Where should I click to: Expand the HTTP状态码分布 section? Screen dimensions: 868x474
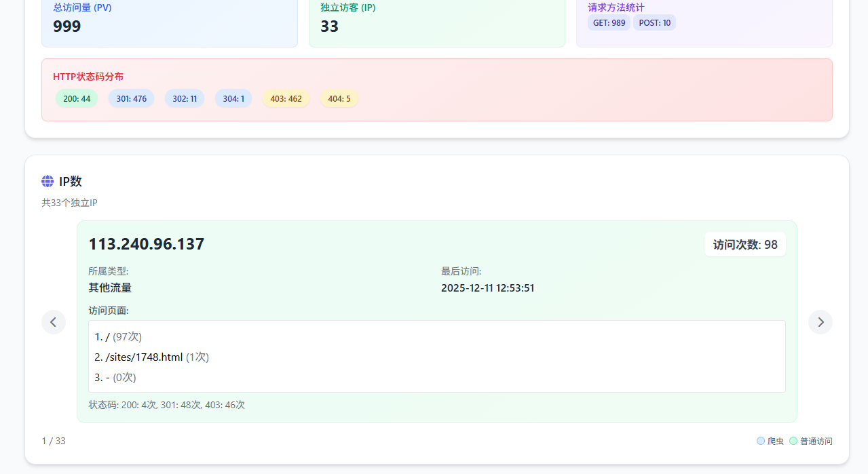click(88, 77)
